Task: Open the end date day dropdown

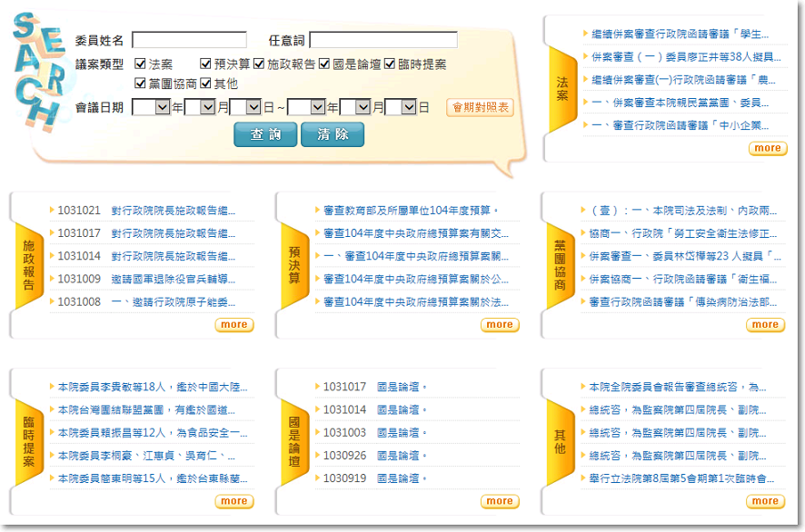Action: coord(400,107)
